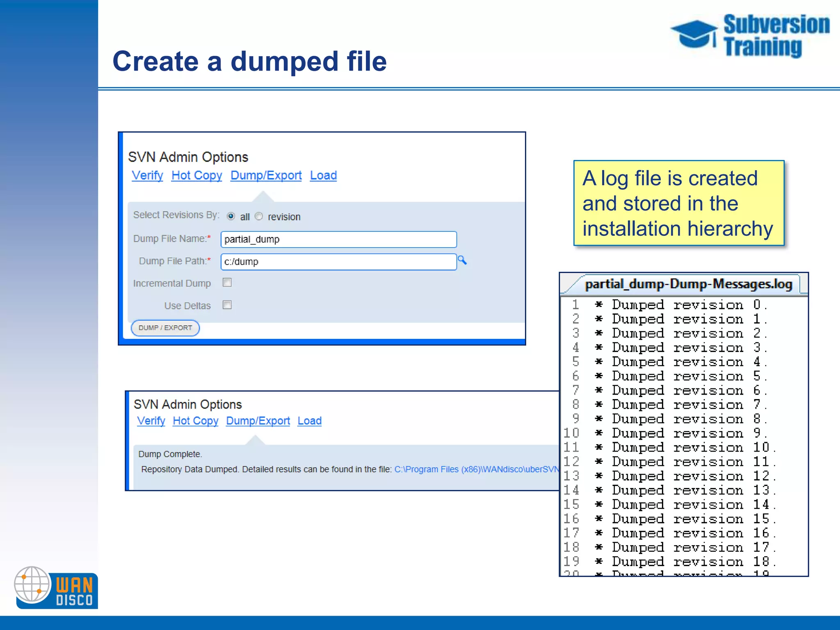
Task: Select the partial_dump-Dump-Messages.log tab
Action: 688,284
